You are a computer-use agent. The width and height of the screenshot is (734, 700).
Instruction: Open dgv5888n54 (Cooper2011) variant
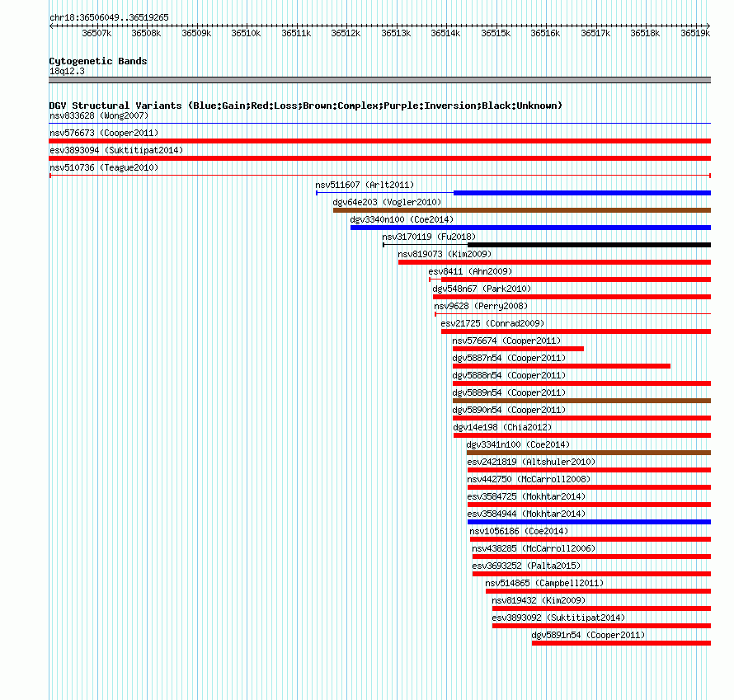point(510,375)
